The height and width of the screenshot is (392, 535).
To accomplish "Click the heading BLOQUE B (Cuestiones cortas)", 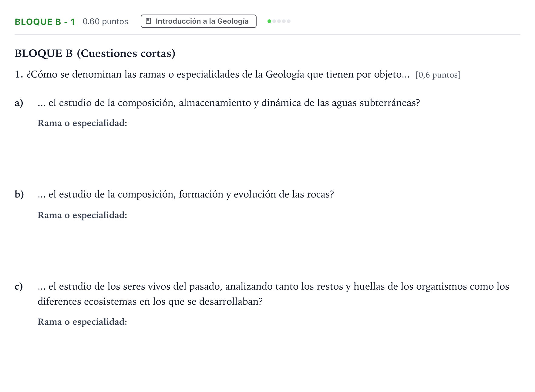I will [95, 53].
